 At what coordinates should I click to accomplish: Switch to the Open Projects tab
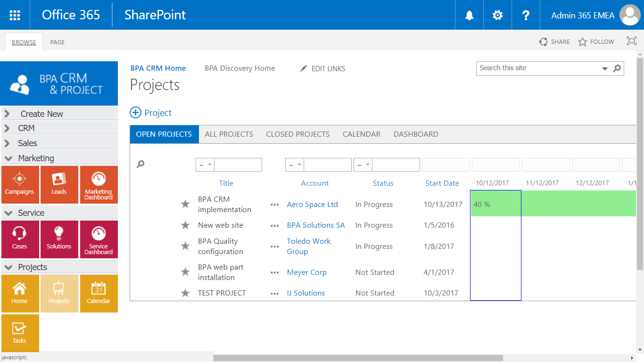pyautogui.click(x=164, y=134)
